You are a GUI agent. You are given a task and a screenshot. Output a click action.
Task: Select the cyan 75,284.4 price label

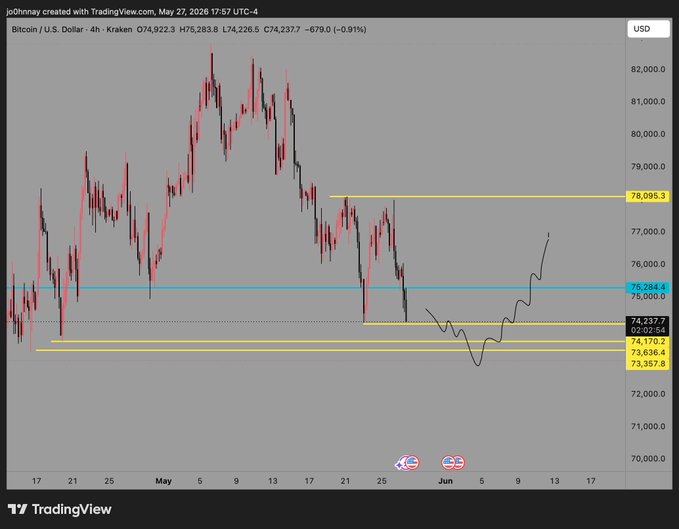[x=647, y=287]
